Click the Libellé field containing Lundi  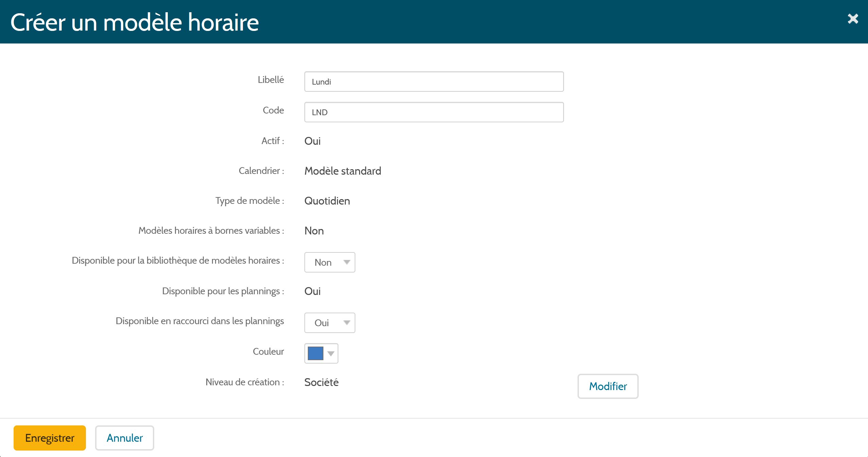point(433,82)
